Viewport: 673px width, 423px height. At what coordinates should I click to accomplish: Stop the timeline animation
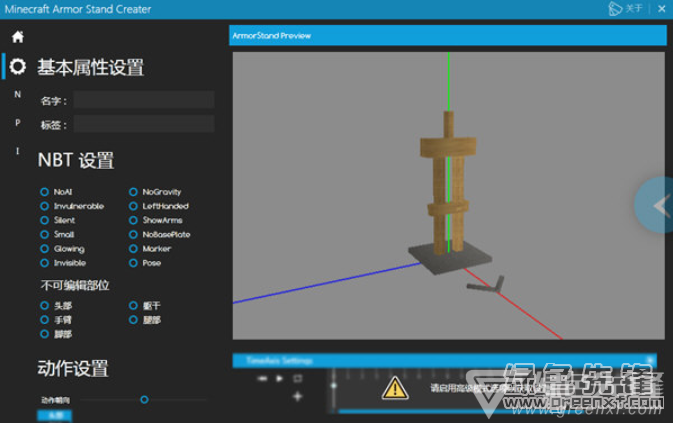pos(297,378)
